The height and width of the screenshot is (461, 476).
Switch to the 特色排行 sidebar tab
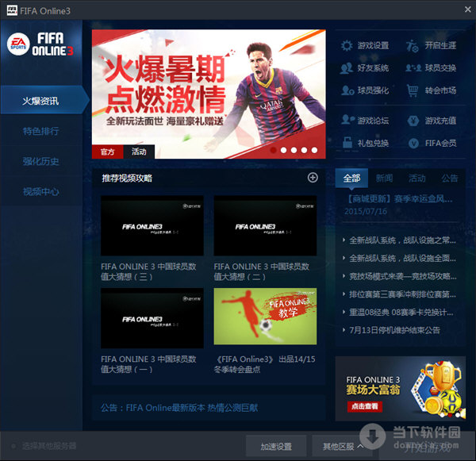[41, 131]
